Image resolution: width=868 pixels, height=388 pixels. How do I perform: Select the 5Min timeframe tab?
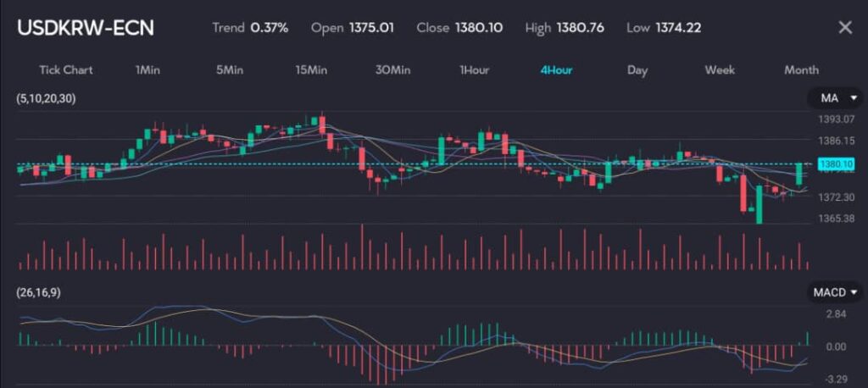(x=230, y=69)
